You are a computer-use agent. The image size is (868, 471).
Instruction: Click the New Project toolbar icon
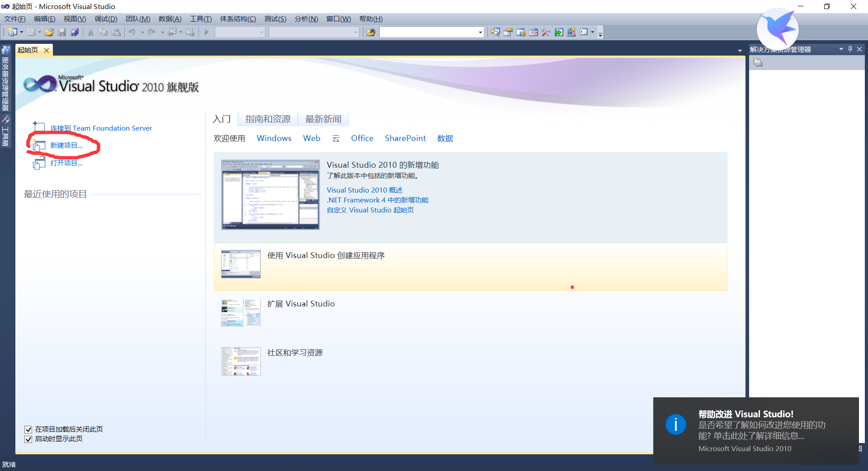13,32
